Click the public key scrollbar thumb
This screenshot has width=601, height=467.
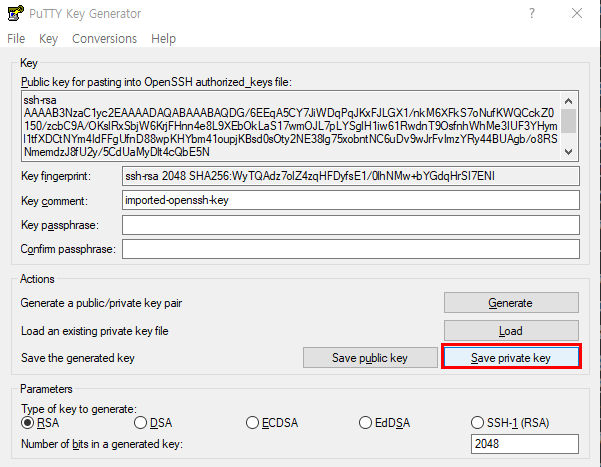pos(569,121)
